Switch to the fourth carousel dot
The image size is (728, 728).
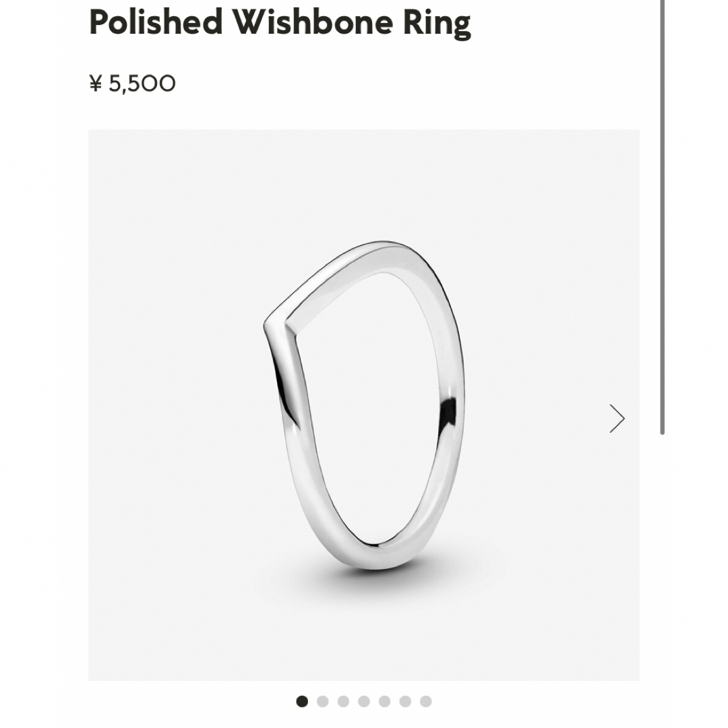pyautogui.click(x=364, y=701)
